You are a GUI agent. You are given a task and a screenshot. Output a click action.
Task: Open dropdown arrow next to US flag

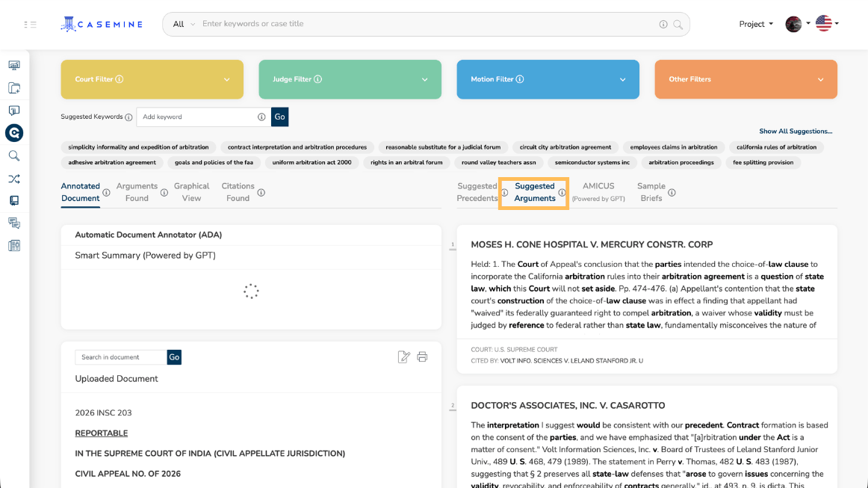tap(837, 23)
